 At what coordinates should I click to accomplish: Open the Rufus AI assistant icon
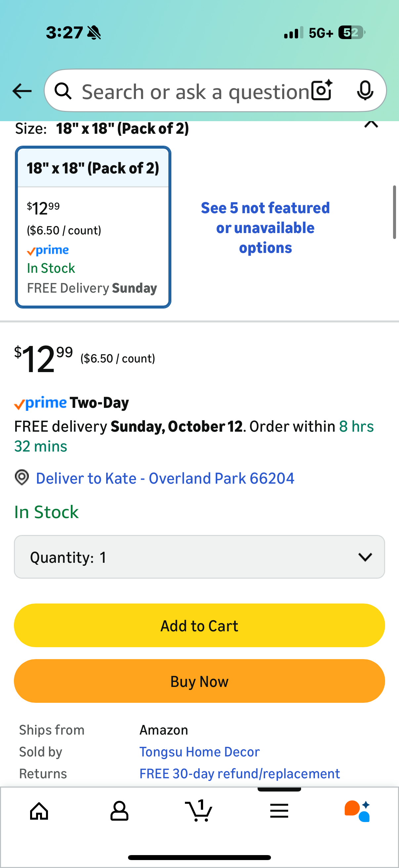[357, 811]
